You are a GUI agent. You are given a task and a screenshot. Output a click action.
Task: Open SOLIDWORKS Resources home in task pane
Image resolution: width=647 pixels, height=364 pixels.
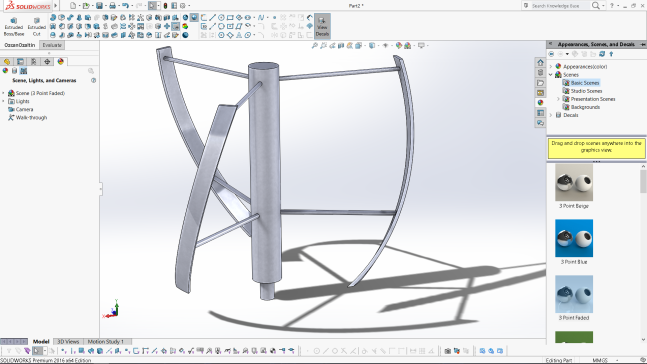(540, 62)
